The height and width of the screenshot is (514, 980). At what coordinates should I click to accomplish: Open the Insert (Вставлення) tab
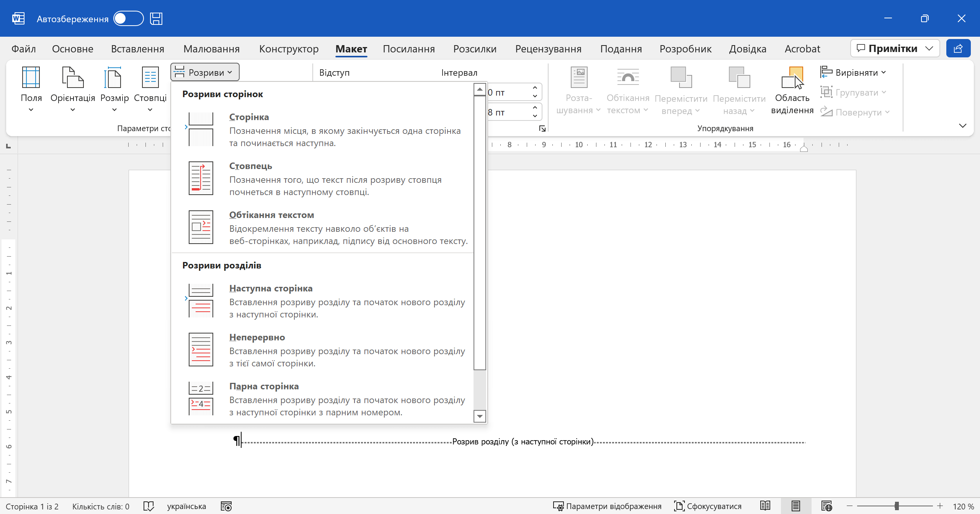(137, 49)
